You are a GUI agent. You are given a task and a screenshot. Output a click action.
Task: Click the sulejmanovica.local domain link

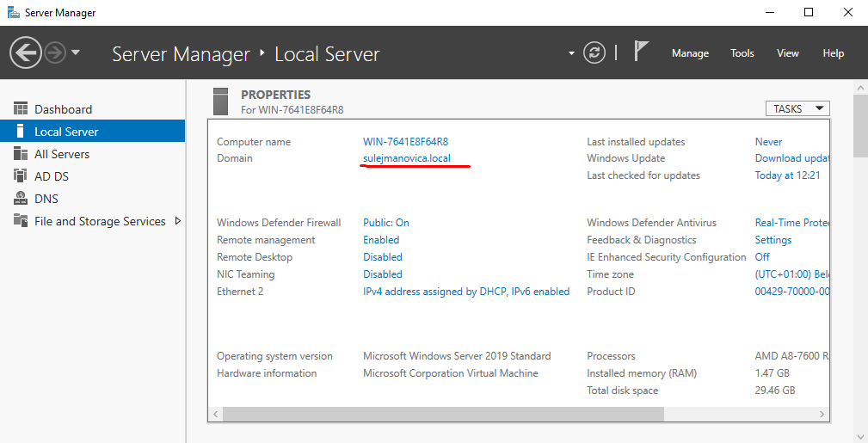[x=406, y=158]
